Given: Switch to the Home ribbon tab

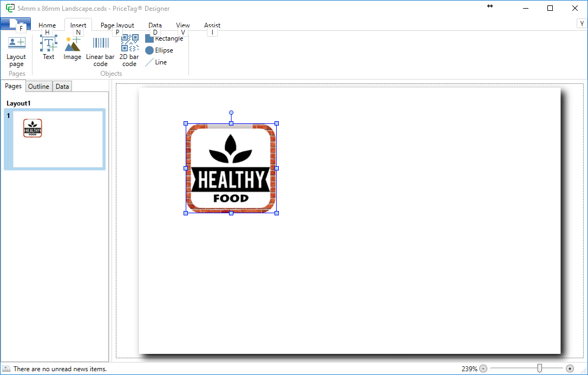Looking at the screenshot, I should (47, 25).
